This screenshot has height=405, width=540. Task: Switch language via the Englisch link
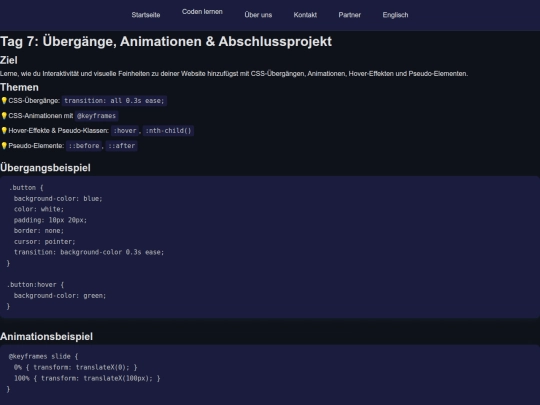[395, 15]
